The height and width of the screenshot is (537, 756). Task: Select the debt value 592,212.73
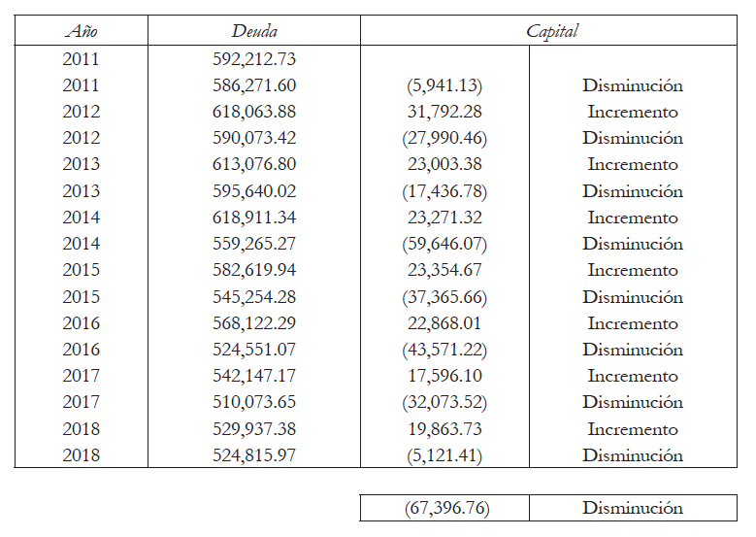(254, 58)
